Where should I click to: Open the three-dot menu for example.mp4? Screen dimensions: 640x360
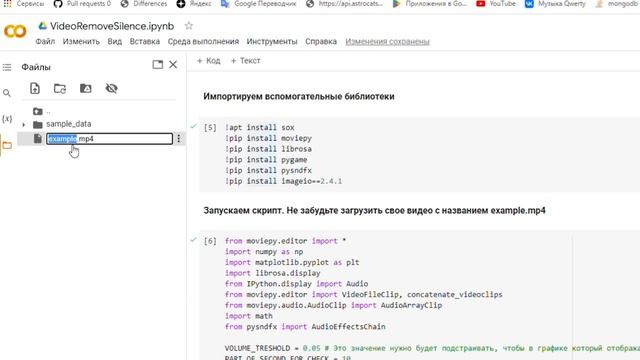click(x=178, y=139)
